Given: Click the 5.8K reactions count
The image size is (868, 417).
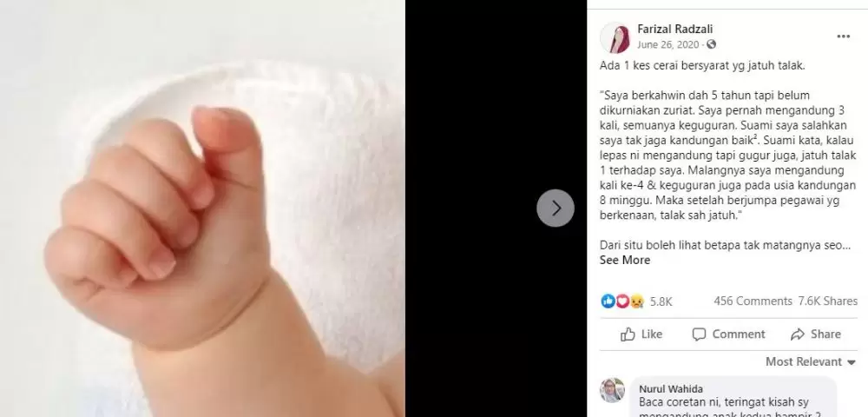Looking at the screenshot, I should [x=661, y=301].
